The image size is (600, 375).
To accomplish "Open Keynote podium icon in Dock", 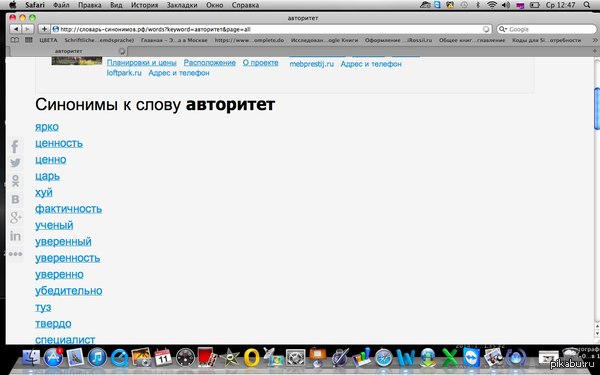I will click(x=317, y=358).
